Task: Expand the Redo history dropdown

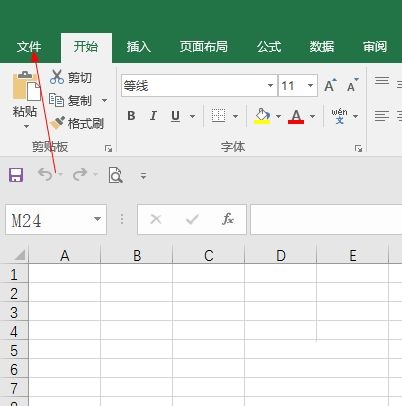Action: tap(96, 174)
